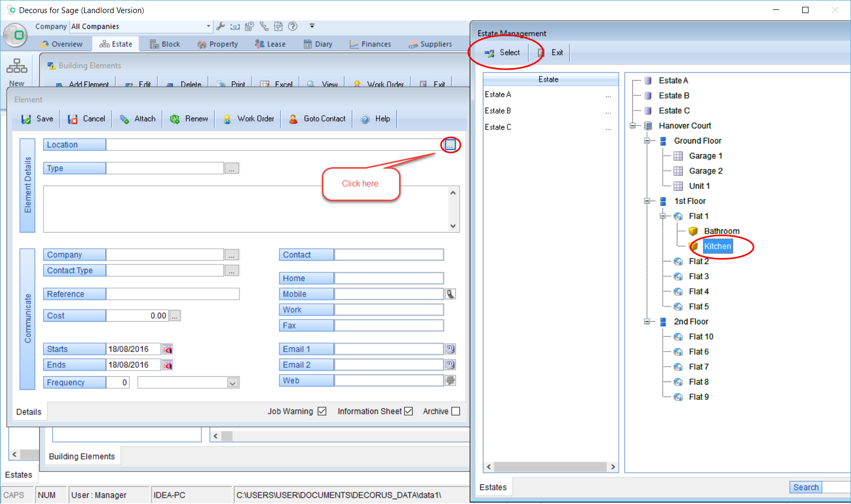Image resolution: width=851 pixels, height=504 pixels.
Task: Click the help question mark icon beside Company
Action: [293, 26]
